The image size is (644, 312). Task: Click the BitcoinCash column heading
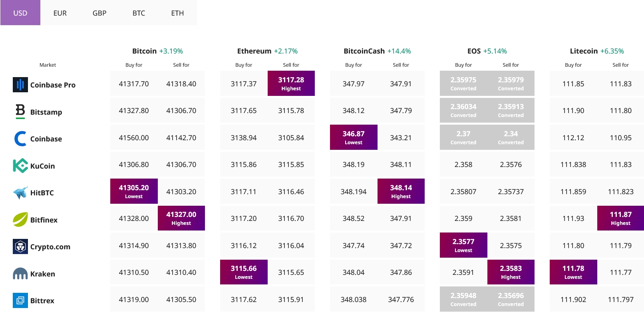pos(364,51)
